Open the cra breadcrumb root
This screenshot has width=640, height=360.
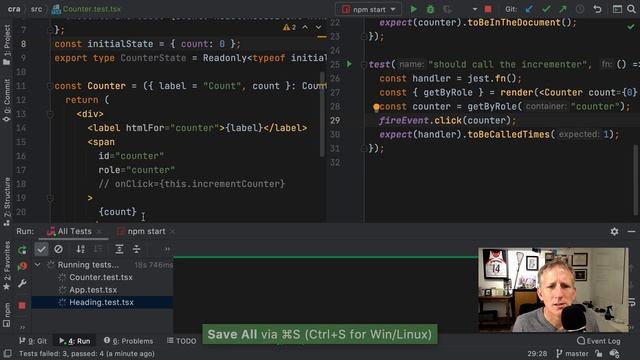click(x=14, y=9)
